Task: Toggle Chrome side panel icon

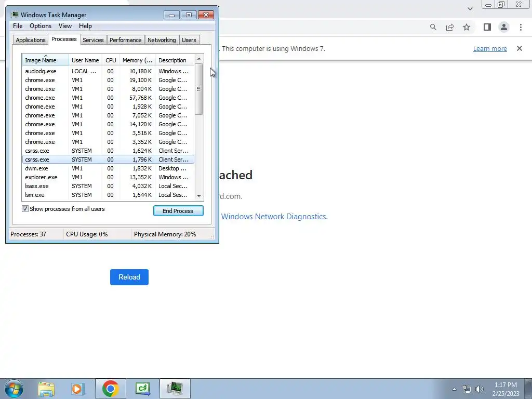Action: [x=487, y=27]
